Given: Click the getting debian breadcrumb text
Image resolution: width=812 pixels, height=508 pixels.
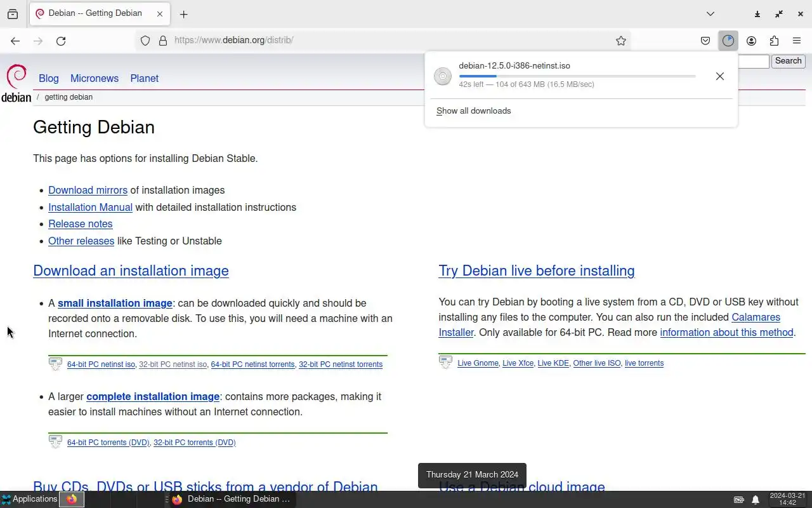Looking at the screenshot, I should pos(69,97).
